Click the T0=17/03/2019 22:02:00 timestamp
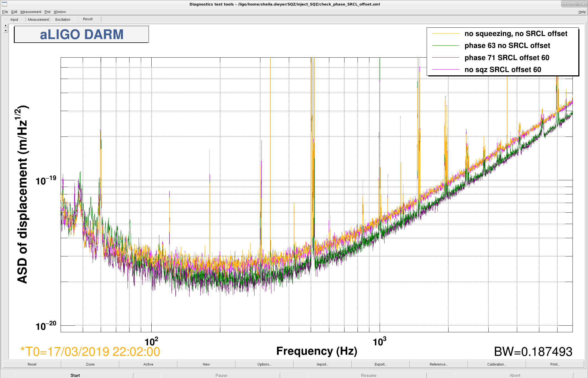588x378 pixels. tap(90, 352)
